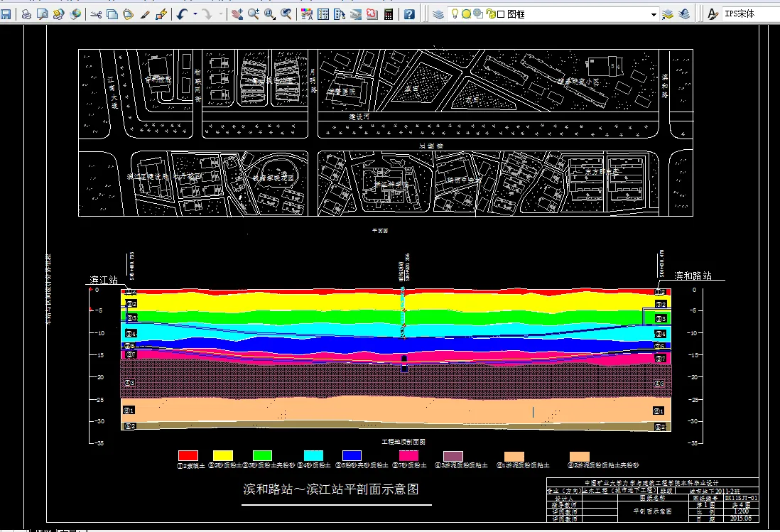Open the Redo history dropdown arrow
This screenshot has width=780, height=532.
click(221, 14)
